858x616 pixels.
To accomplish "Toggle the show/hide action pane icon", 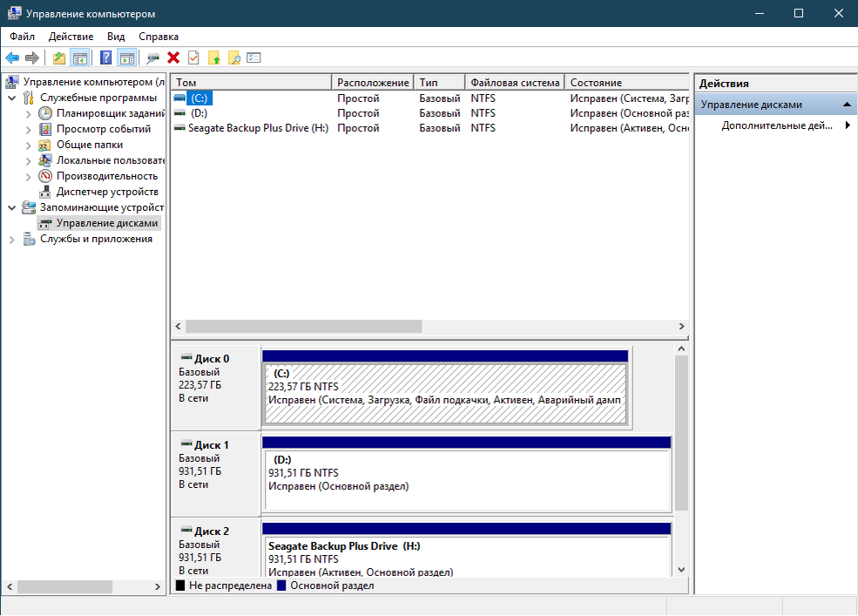I will pos(127,58).
